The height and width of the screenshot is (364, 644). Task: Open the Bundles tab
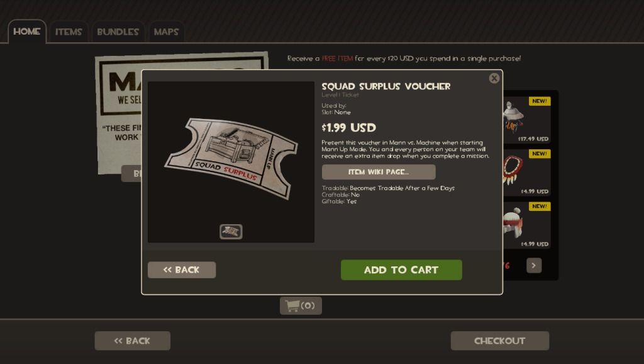click(118, 31)
